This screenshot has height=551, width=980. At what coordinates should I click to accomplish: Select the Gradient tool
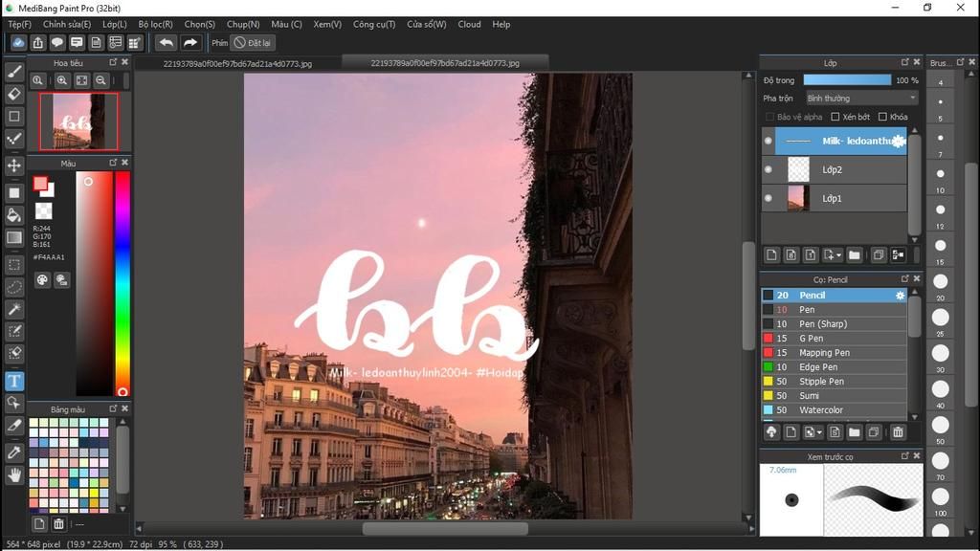click(13, 237)
